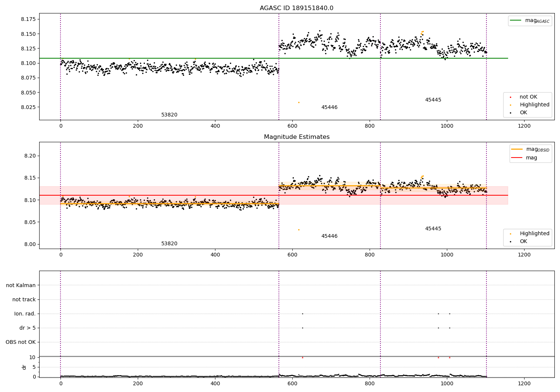
Task: Click the 1200 x-tick label under bottom plot
Action: click(x=524, y=383)
